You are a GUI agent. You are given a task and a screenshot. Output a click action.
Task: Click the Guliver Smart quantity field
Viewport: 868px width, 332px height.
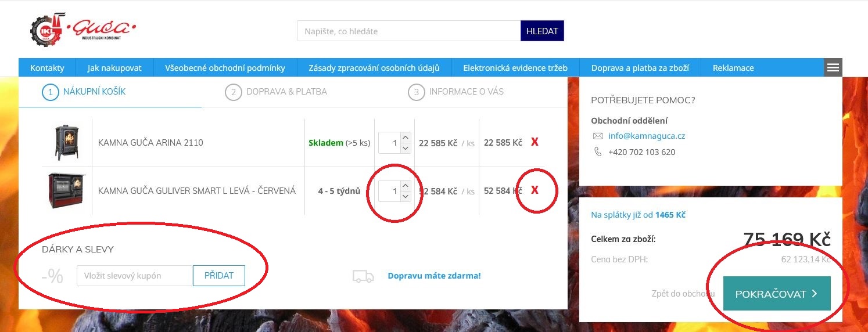coord(389,191)
